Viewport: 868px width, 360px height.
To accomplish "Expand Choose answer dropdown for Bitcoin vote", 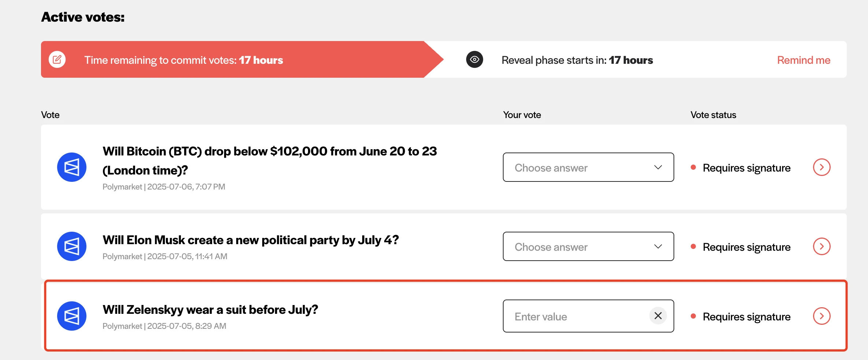I will click(x=588, y=167).
